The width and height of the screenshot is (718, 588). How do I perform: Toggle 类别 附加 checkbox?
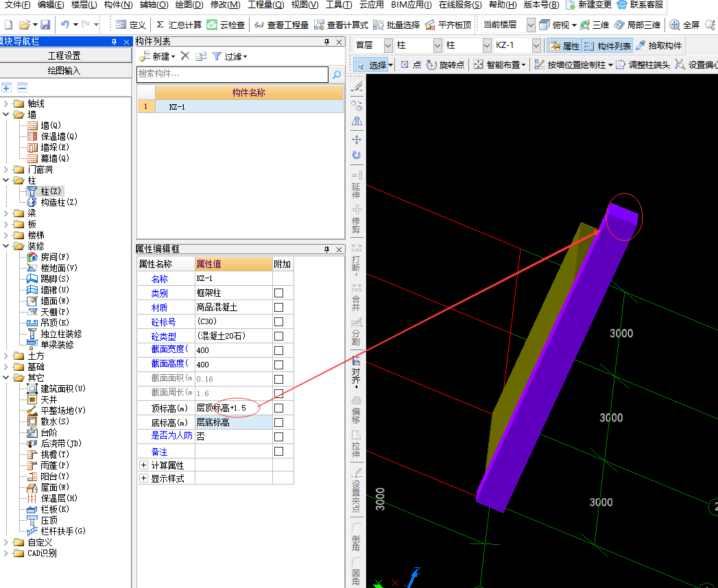[278, 293]
